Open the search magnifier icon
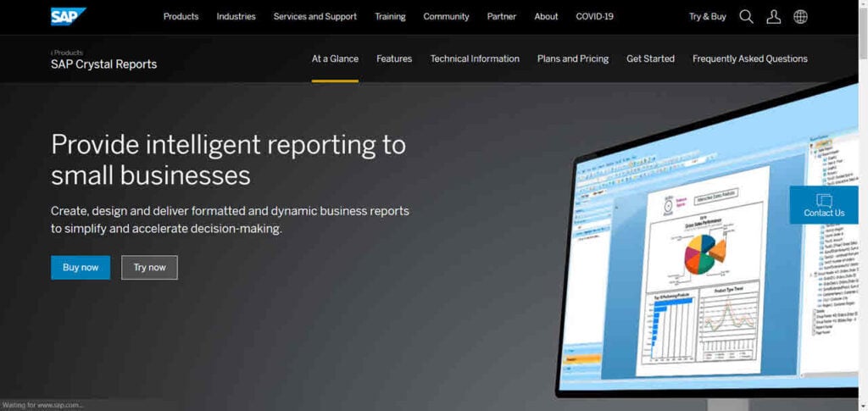Viewport: 868px width, 411px height. point(746,17)
